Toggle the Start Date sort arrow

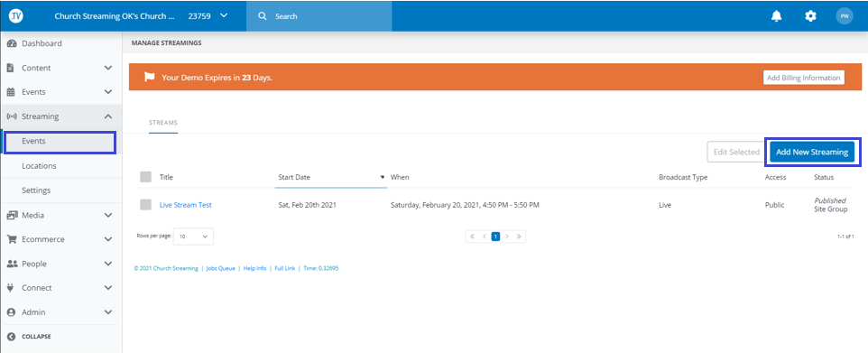point(382,177)
